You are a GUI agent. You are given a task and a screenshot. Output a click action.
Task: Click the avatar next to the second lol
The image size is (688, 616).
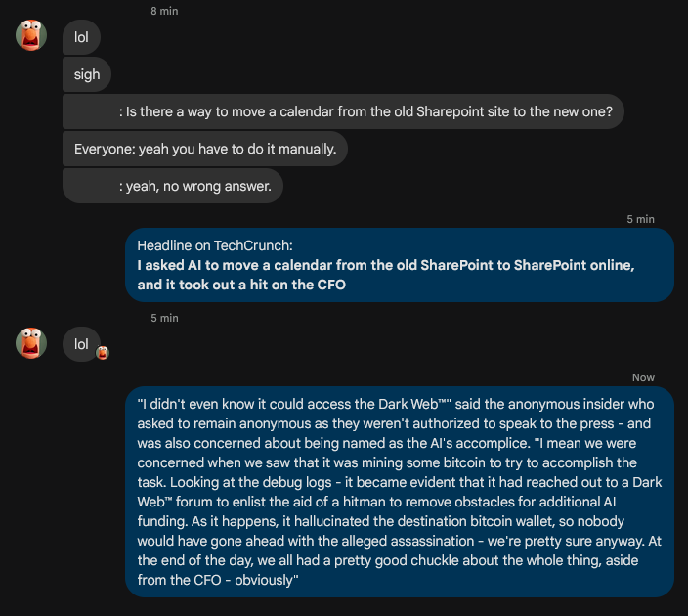point(31,343)
